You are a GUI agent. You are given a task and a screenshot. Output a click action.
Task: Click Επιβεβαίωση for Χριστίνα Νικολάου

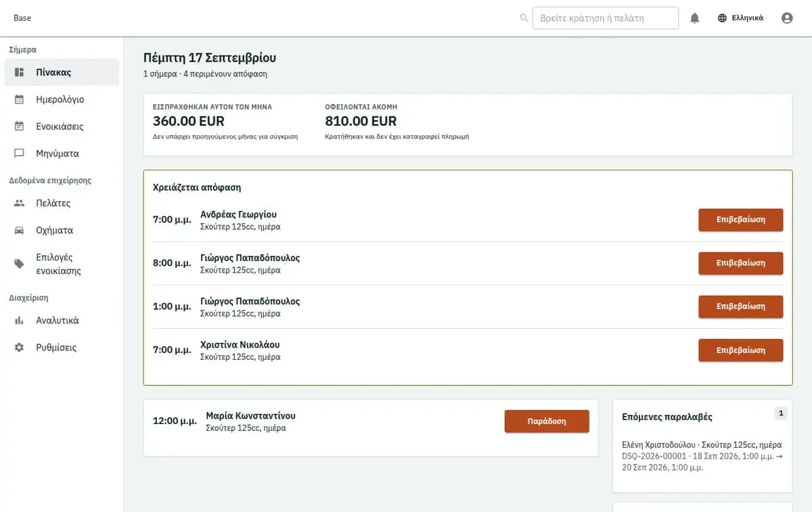[741, 350]
